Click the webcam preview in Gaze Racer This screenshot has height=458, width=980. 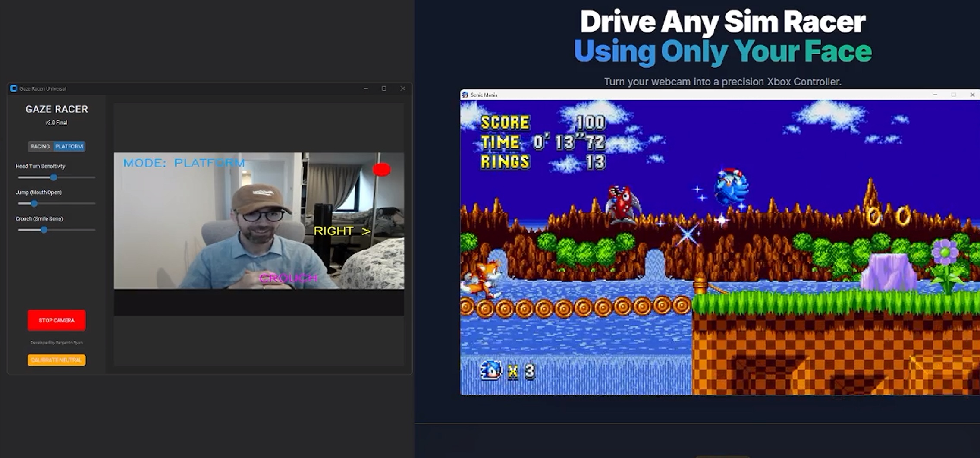coord(259,221)
